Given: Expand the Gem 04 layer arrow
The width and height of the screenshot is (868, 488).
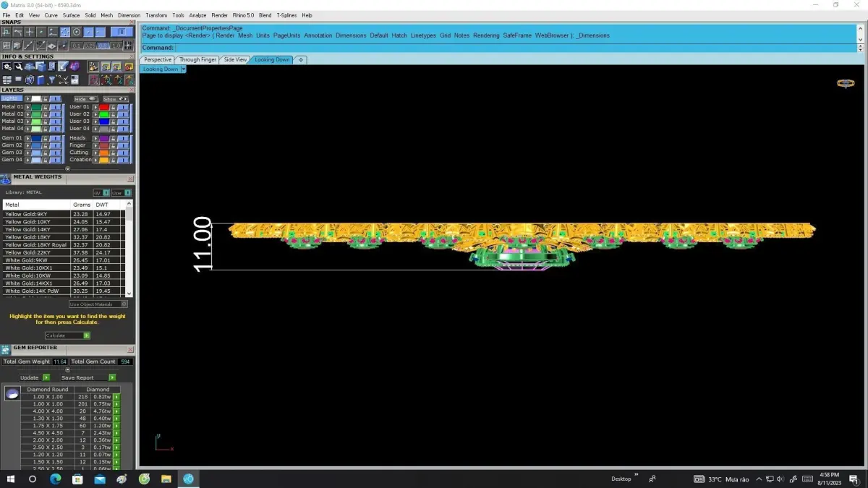Looking at the screenshot, I should [x=27, y=160].
